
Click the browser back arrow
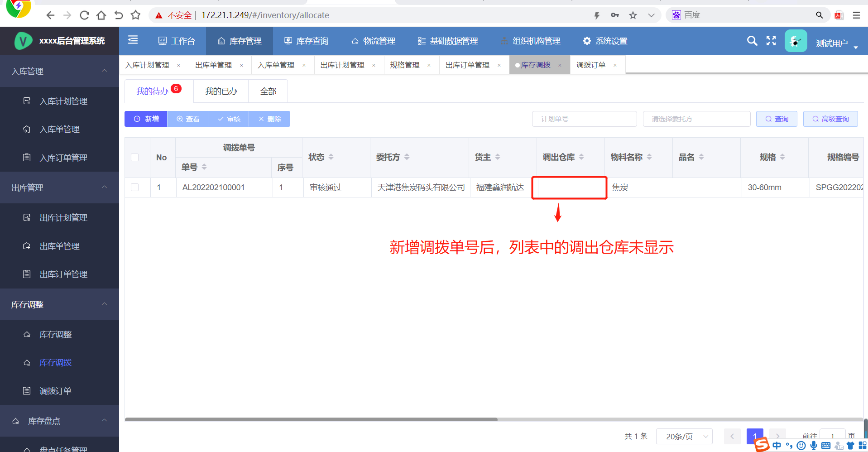(x=50, y=15)
